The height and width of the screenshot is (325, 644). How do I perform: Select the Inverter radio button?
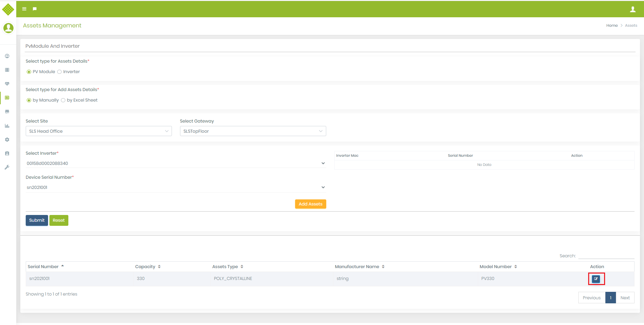(x=60, y=72)
